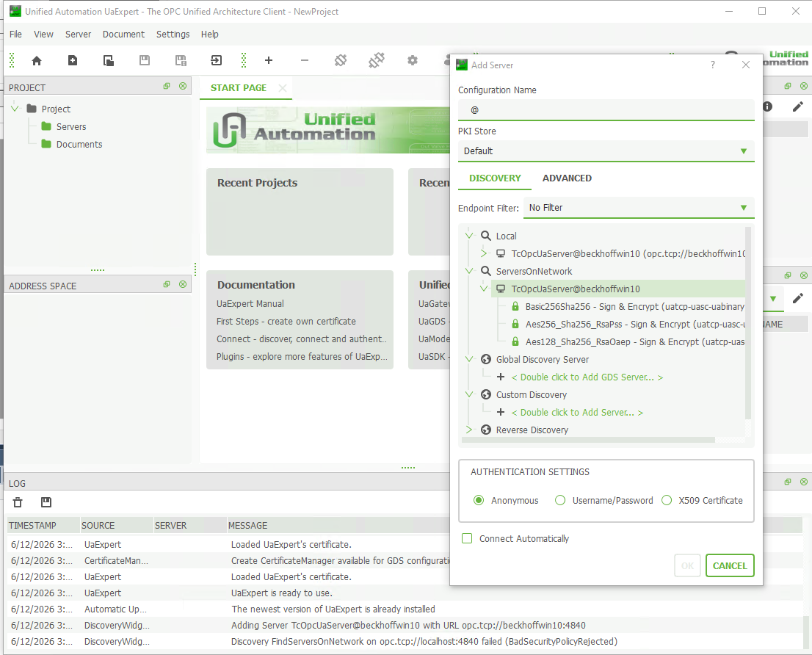Click the Save Document As toolbar icon
This screenshot has height=655, width=812.
180,61
